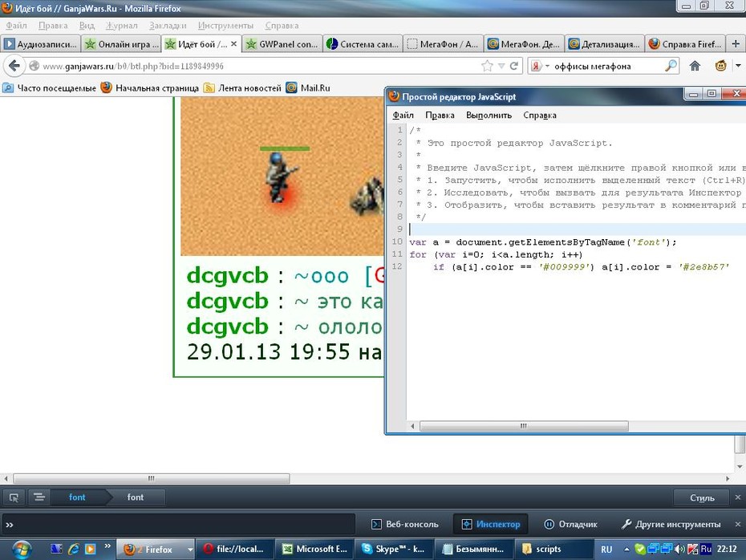Open Лента новостей bookmark
The width and height of the screenshot is (746, 560).
[242, 88]
